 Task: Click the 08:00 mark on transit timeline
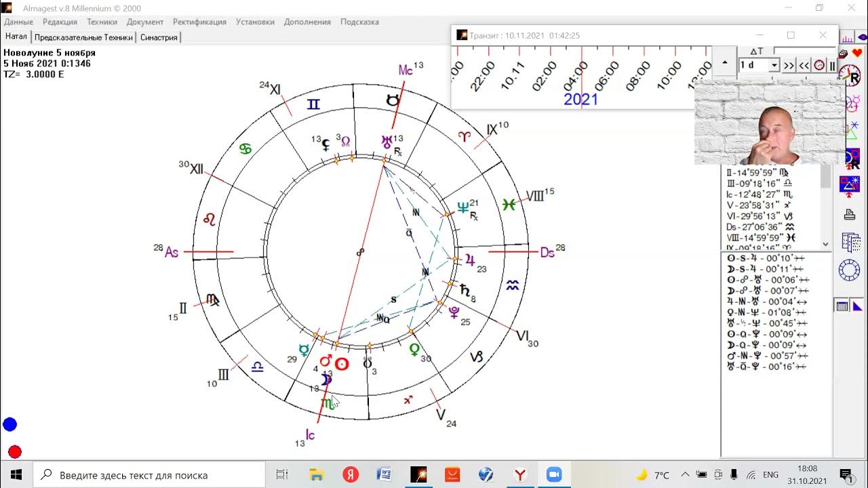(x=637, y=76)
